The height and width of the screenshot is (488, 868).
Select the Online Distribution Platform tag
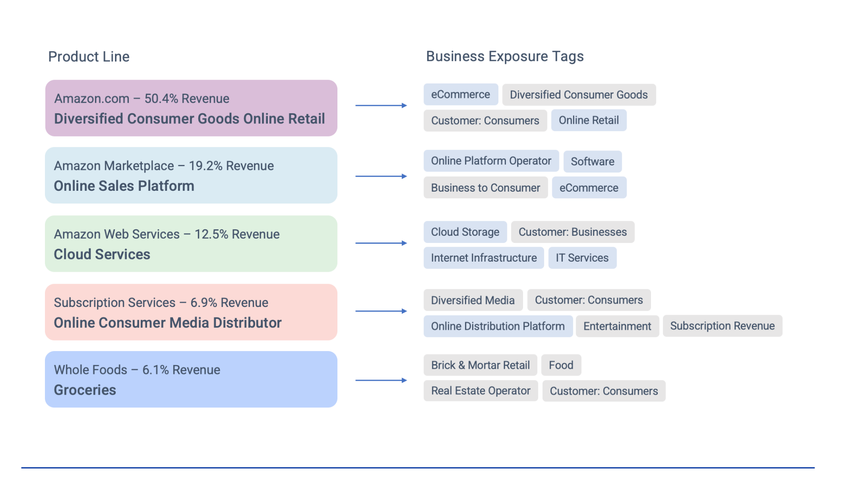click(x=498, y=326)
